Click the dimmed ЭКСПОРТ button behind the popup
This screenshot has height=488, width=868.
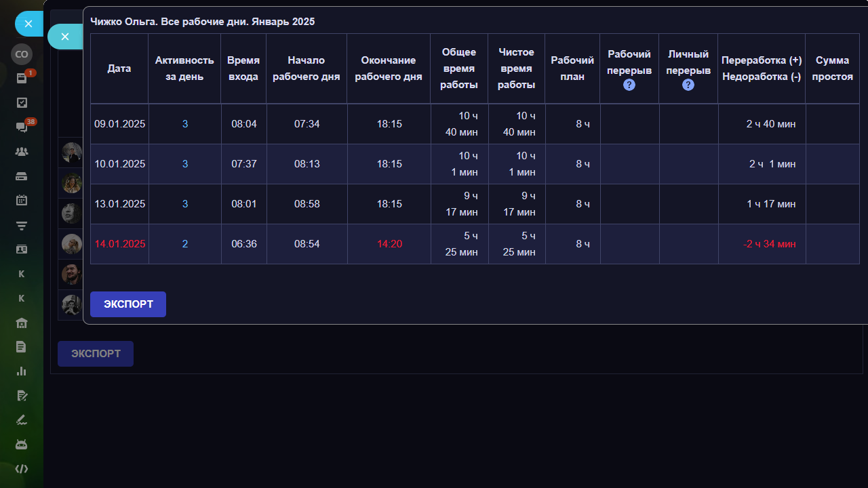pyautogui.click(x=96, y=354)
